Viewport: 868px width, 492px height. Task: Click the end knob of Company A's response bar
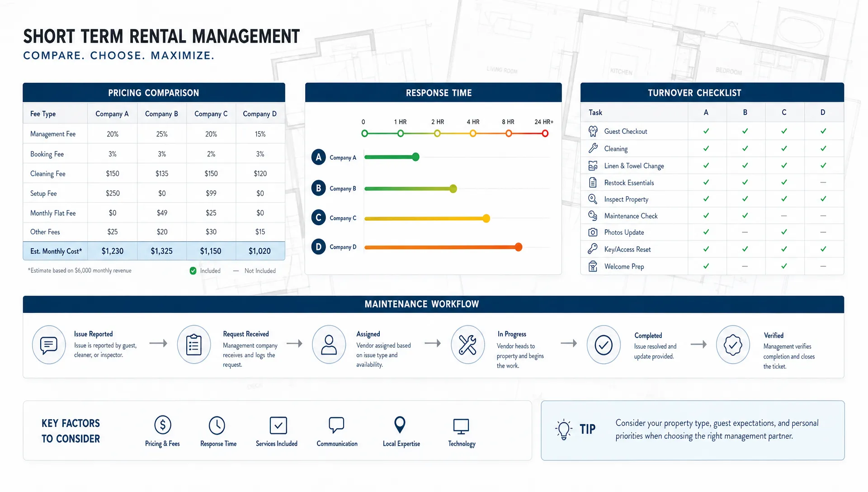tap(415, 157)
